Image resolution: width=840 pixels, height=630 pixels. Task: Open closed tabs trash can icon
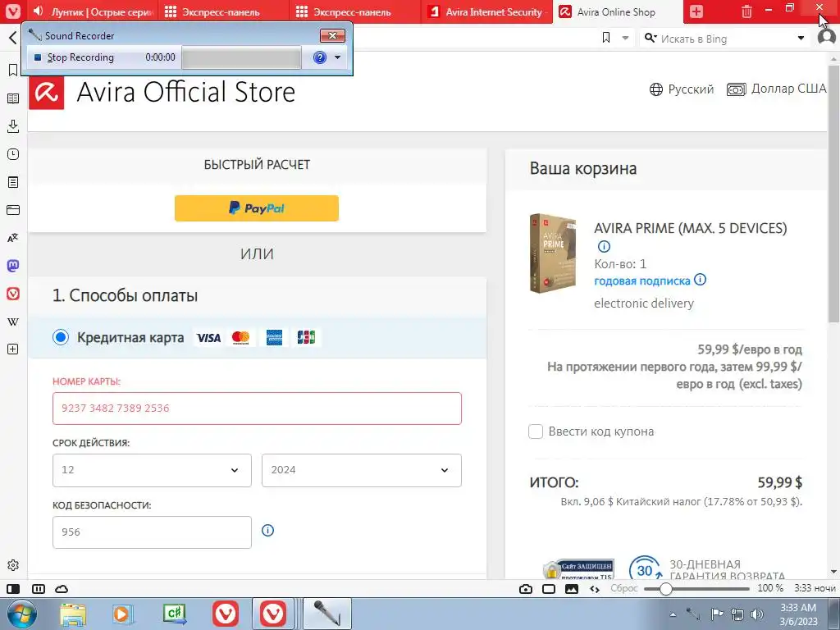(746, 11)
